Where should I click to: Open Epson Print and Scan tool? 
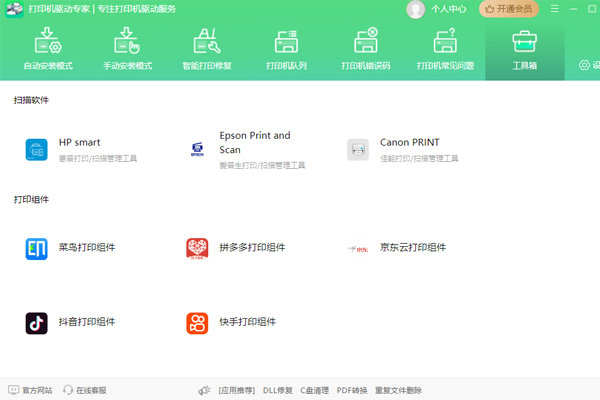197,150
